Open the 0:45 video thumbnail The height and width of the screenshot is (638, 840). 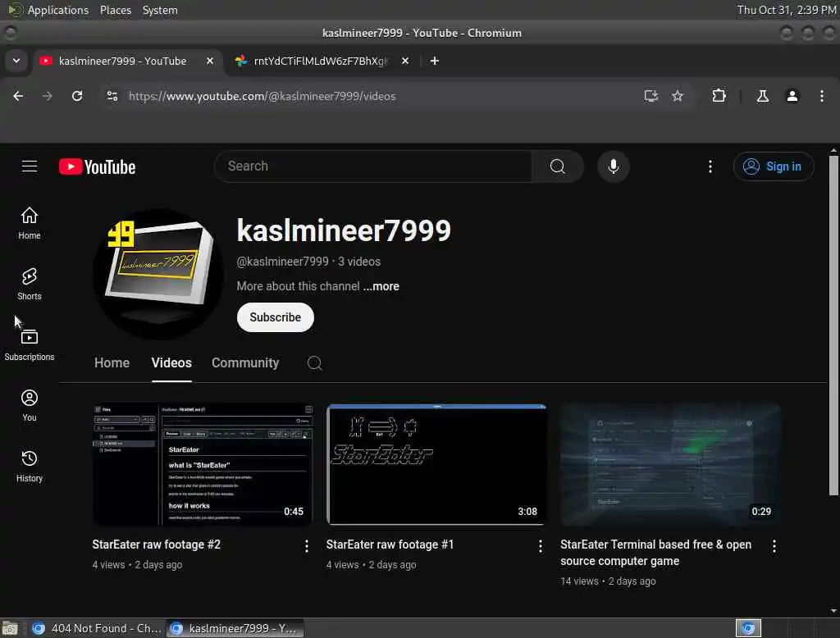(203, 464)
